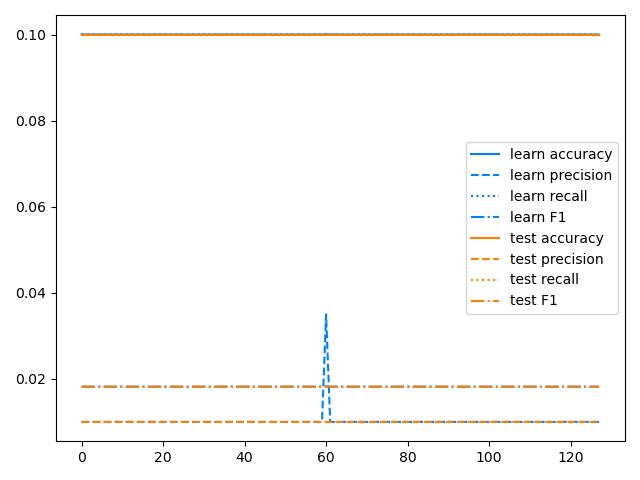Click the 'learn precision' legend label

561,175
